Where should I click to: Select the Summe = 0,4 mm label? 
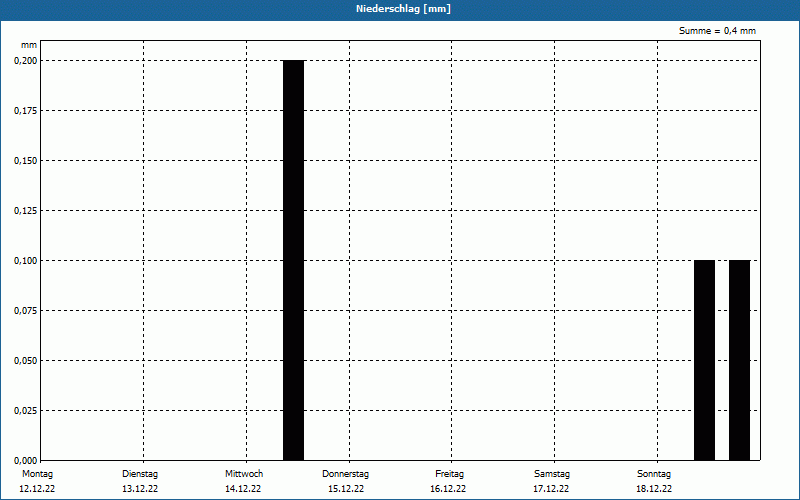717,31
